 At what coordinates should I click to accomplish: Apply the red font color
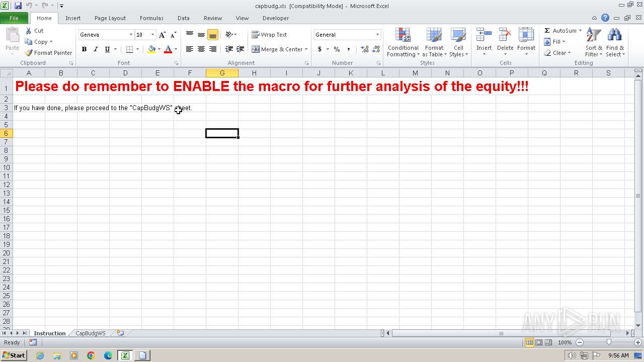pyautogui.click(x=168, y=49)
